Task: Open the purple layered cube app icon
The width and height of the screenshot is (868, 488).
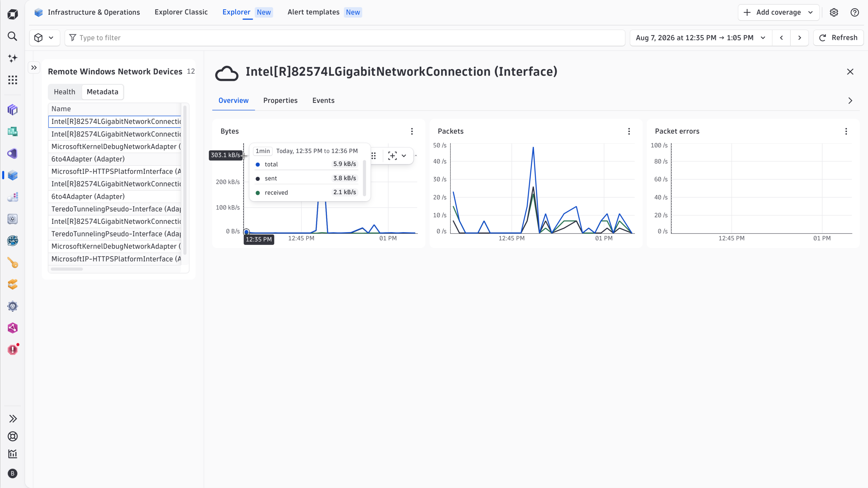Action: (12, 109)
